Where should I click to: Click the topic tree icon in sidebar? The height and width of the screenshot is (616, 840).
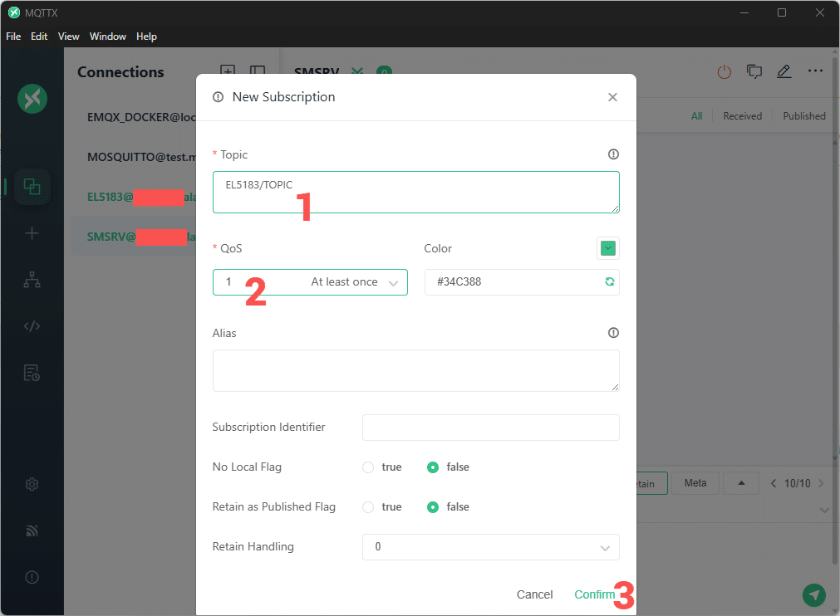[32, 280]
